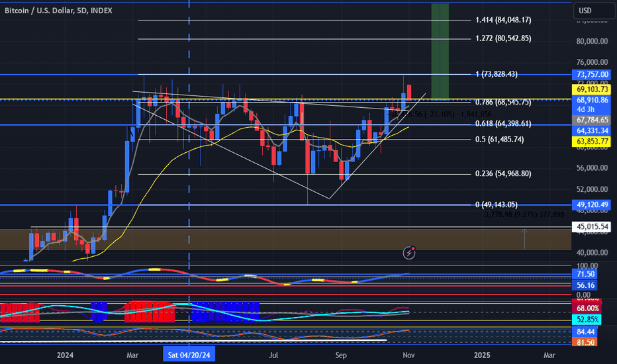Select the green projection rectangle above the Fib levels
Viewport: 617px width, 364px height.
(x=440, y=51)
